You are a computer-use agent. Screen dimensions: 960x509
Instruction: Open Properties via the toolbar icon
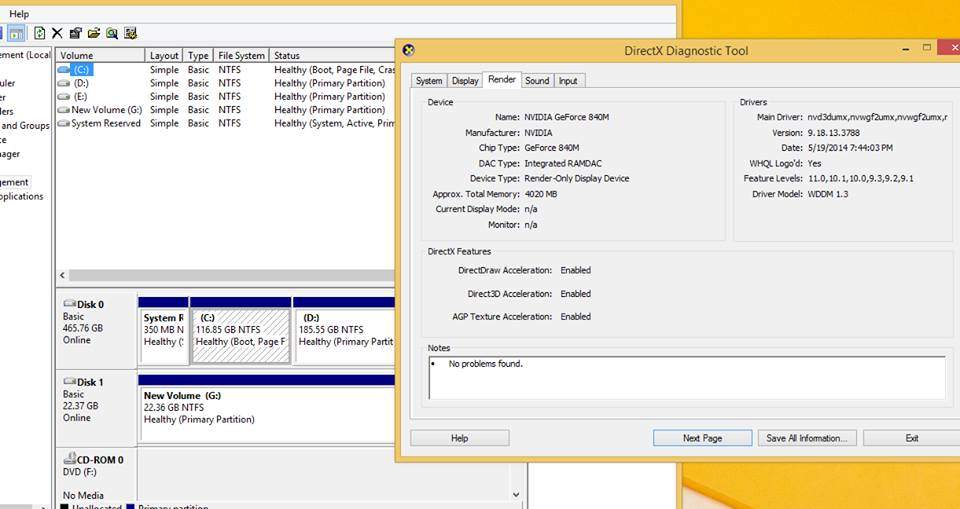click(75, 33)
